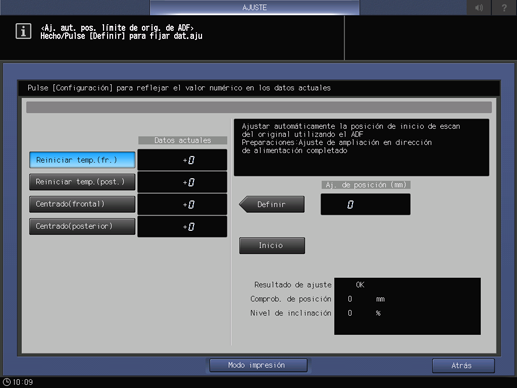This screenshot has width=517, height=388.
Task: Click the Resultado de ajuste label
Action: [293, 285]
